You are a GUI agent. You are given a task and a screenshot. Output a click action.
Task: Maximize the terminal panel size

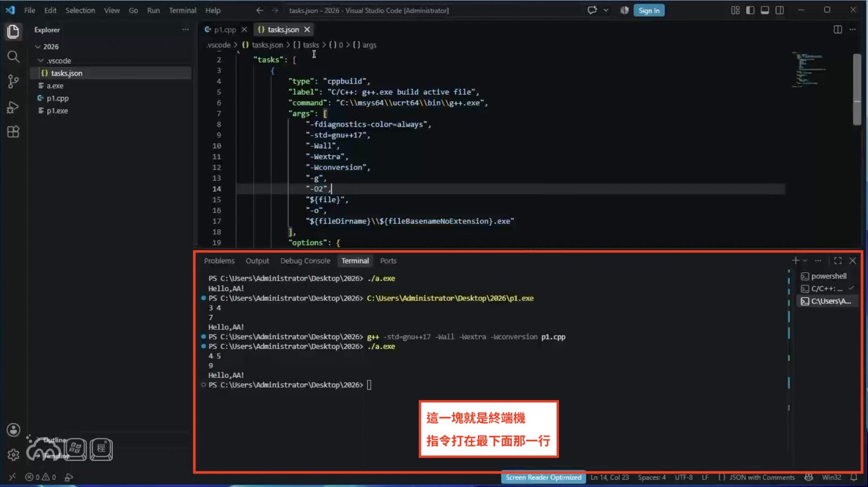tap(838, 261)
